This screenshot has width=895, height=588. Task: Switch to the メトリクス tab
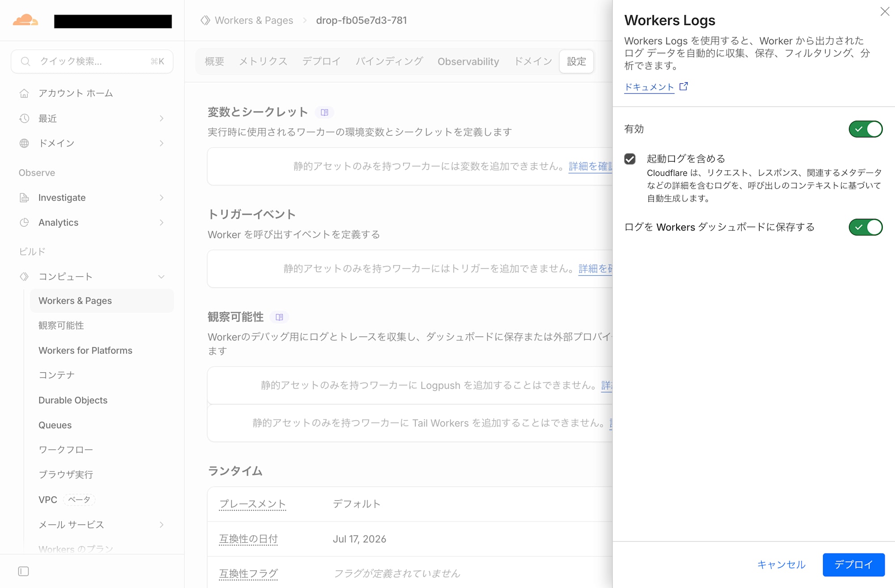click(x=263, y=61)
